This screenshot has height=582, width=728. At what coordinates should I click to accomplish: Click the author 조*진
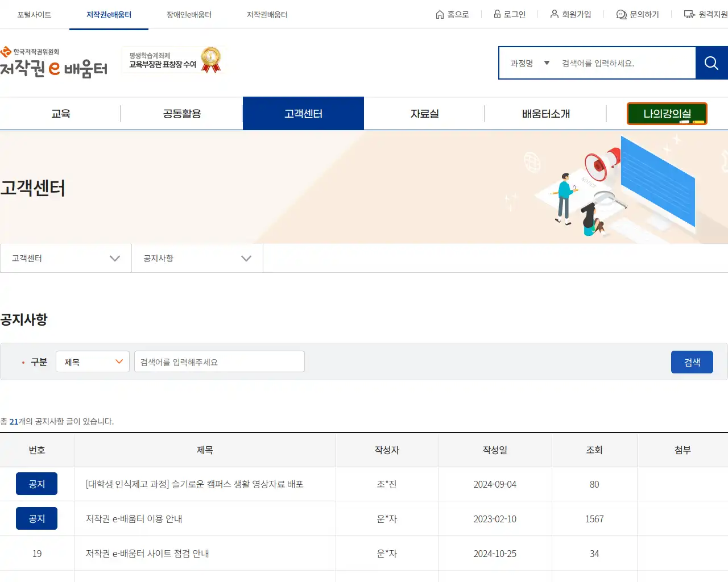click(x=387, y=484)
